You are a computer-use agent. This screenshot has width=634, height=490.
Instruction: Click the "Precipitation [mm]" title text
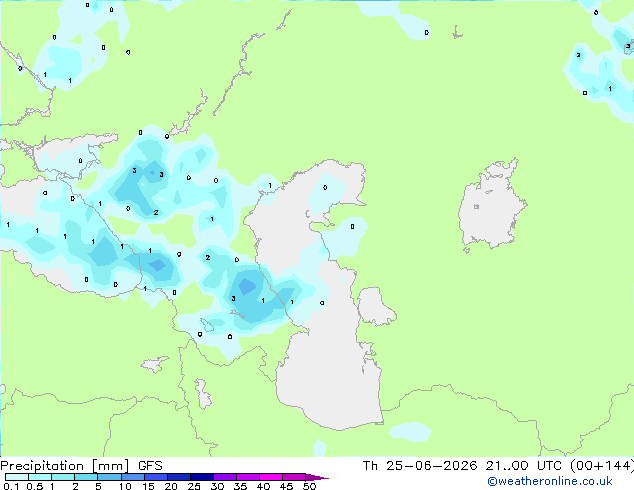coord(65,466)
